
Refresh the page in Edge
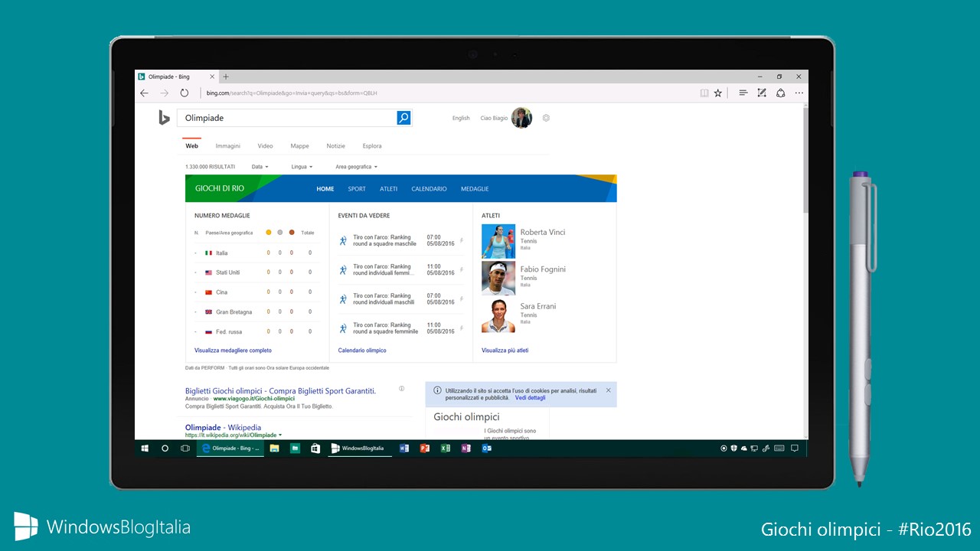point(185,93)
